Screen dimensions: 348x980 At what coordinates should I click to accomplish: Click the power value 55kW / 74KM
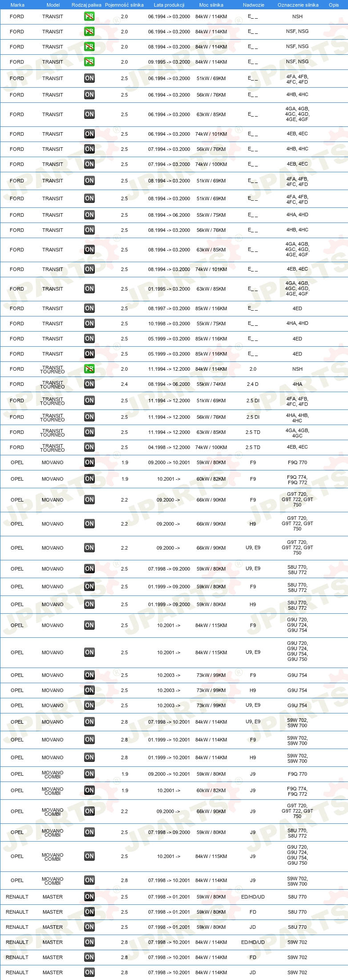[211, 384]
